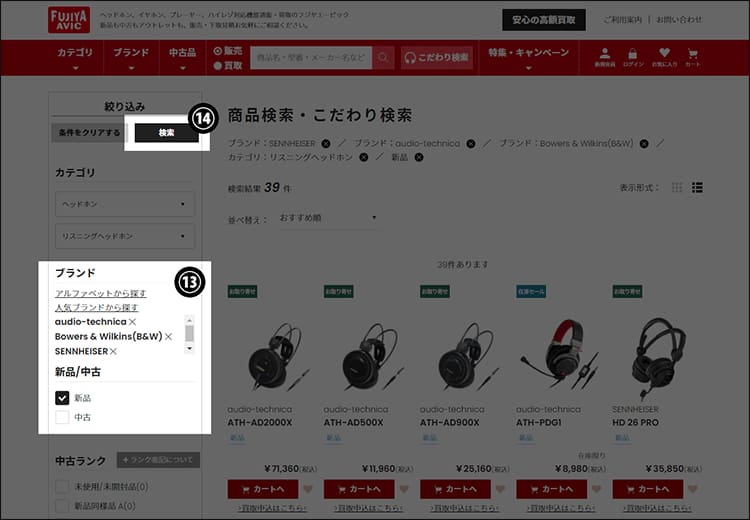Open the 特集・キャンペーン menu
The width and height of the screenshot is (750, 520).
[x=529, y=58]
